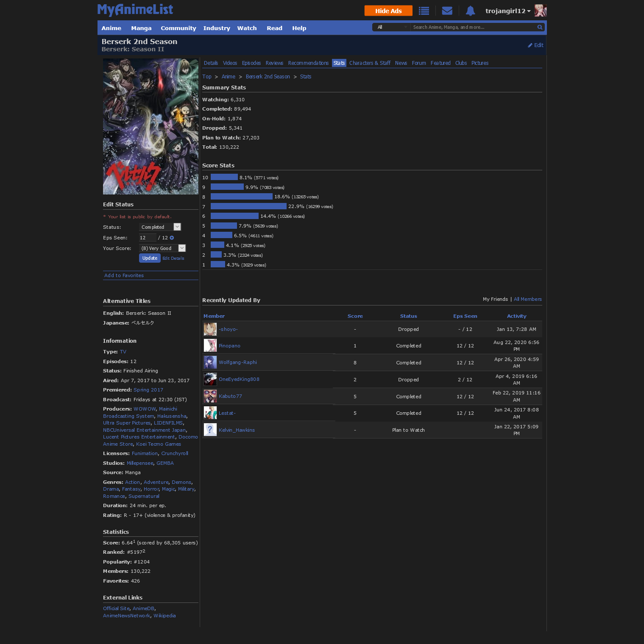644x644 pixels.
Task: Open Lestat- member avatar
Action: [x=210, y=413]
